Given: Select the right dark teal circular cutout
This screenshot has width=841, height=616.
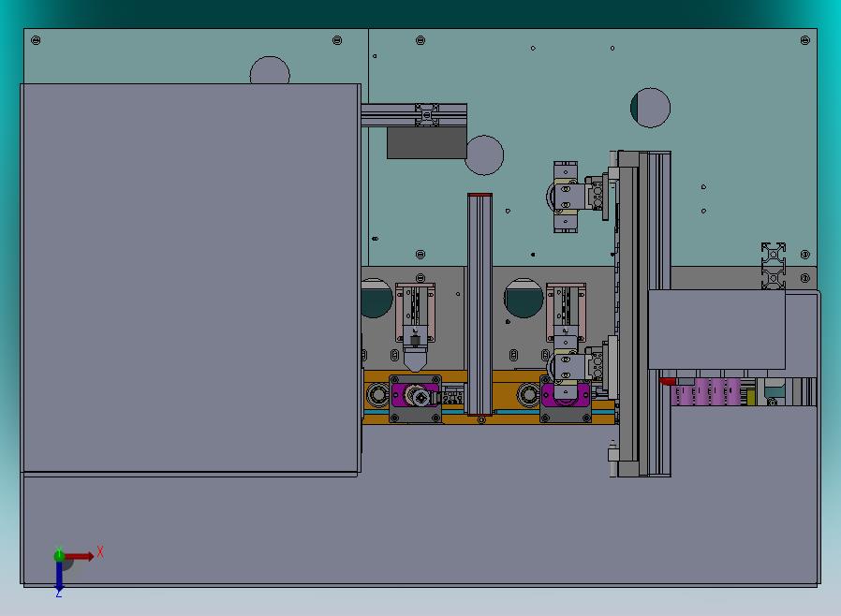Looking at the screenshot, I should click(x=524, y=298).
